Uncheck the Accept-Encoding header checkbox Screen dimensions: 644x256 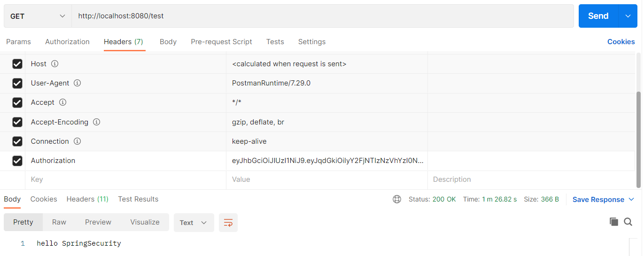click(x=17, y=122)
